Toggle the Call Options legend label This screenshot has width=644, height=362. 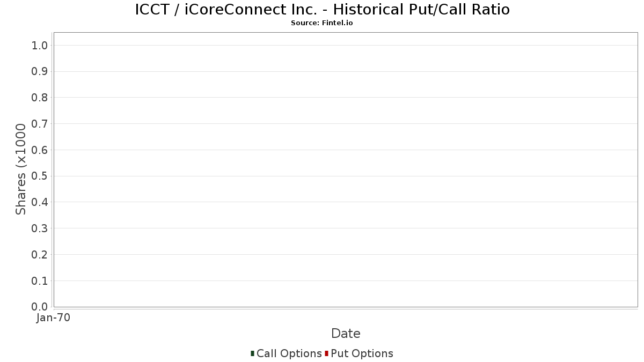point(289,353)
